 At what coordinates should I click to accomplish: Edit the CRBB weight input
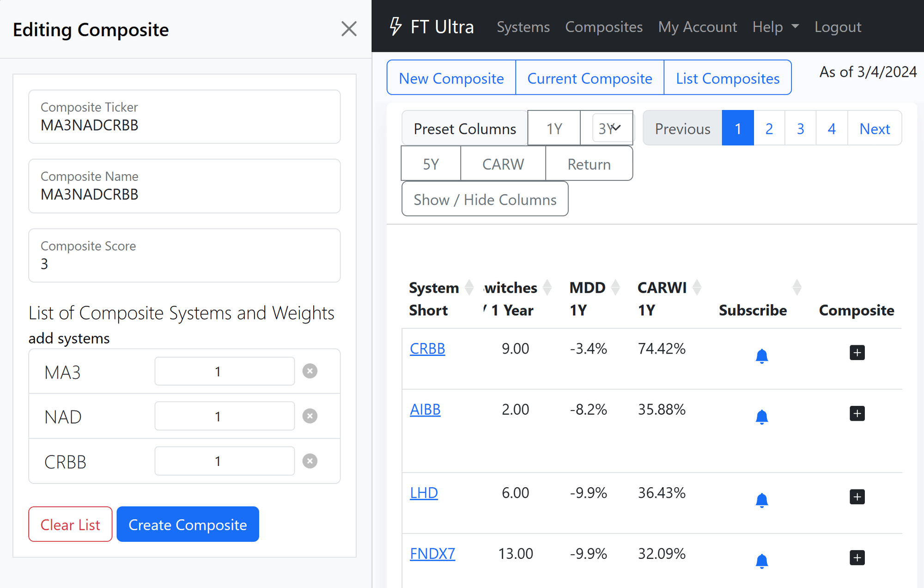pos(225,460)
